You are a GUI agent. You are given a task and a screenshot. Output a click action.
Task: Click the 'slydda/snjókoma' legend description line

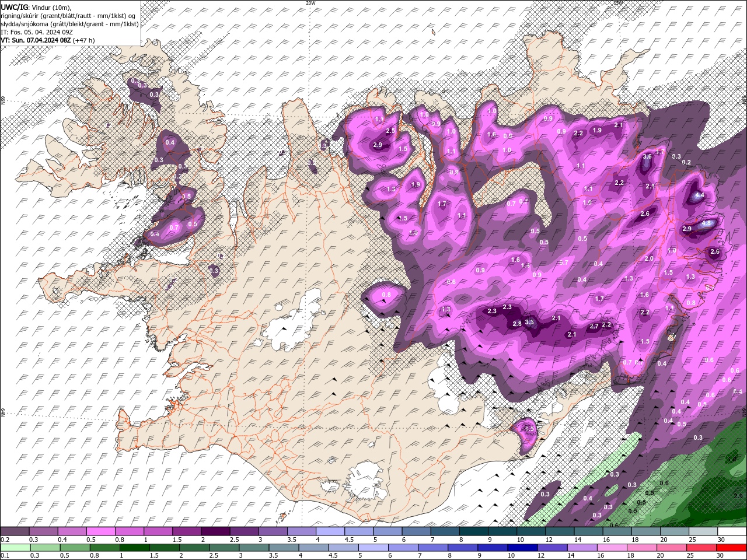pos(69,23)
